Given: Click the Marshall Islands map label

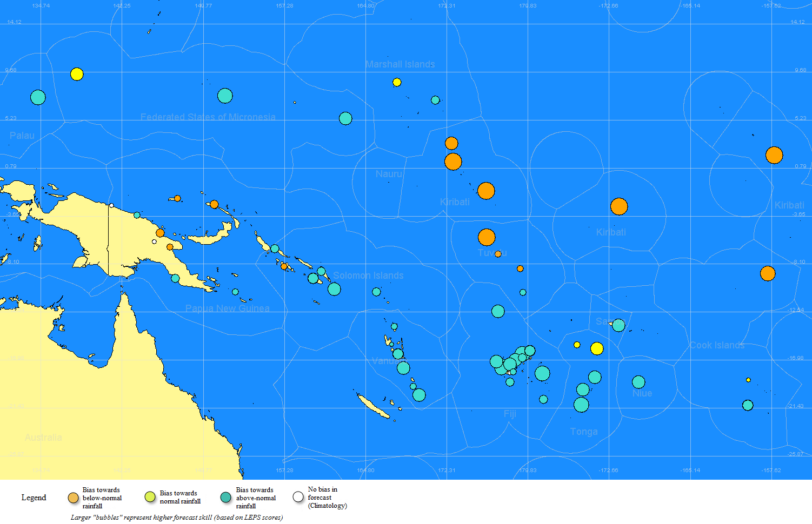Looking at the screenshot, I should pyautogui.click(x=400, y=64).
